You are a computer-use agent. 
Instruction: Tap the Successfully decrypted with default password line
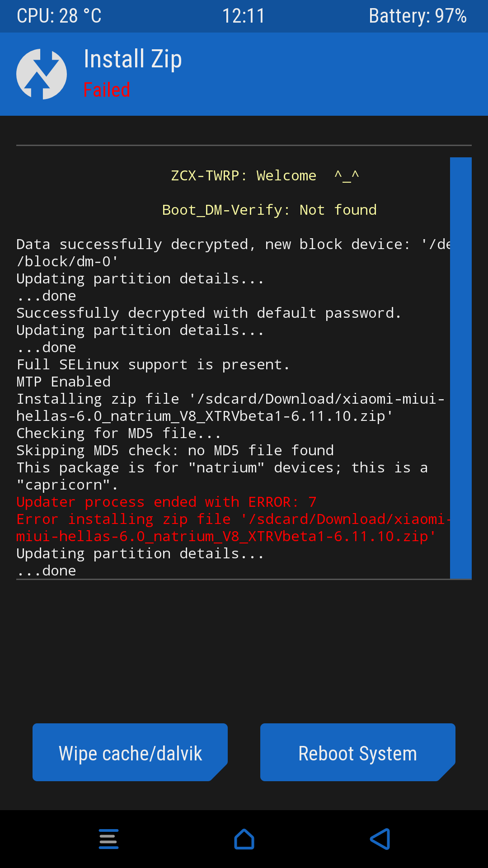209,313
